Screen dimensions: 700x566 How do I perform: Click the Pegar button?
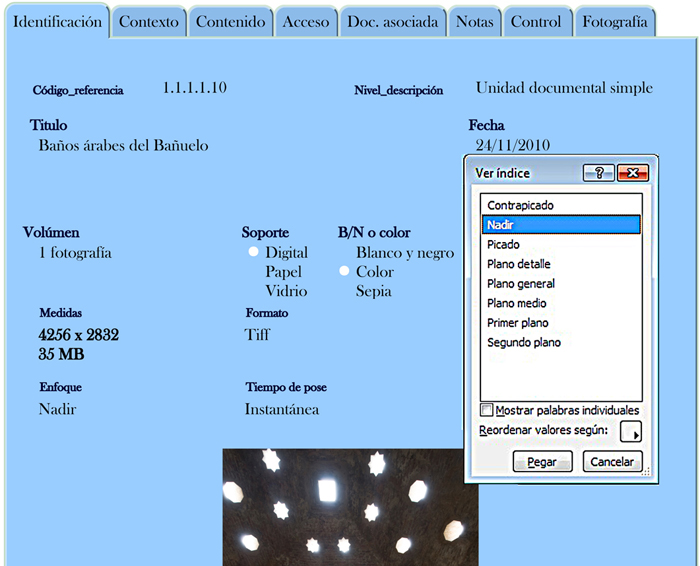coord(542,462)
